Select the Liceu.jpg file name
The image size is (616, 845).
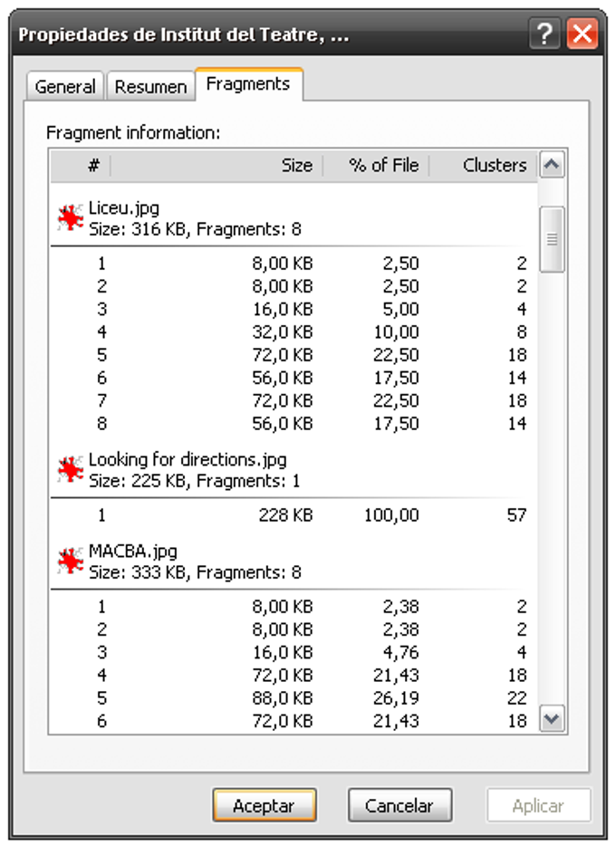pyautogui.click(x=124, y=208)
